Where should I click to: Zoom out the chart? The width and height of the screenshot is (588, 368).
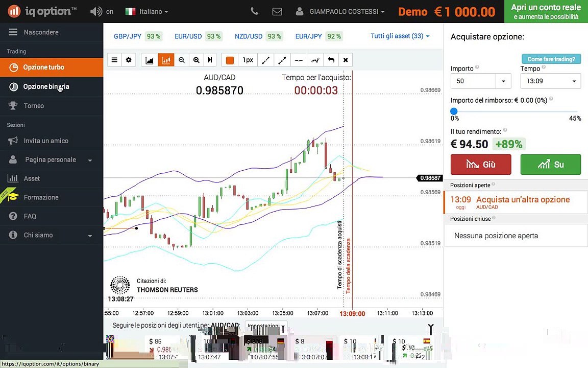click(182, 60)
